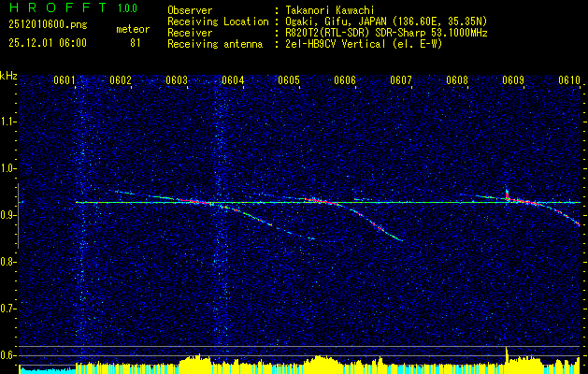Click the timestamp 25.12.01 06:00

(48, 43)
